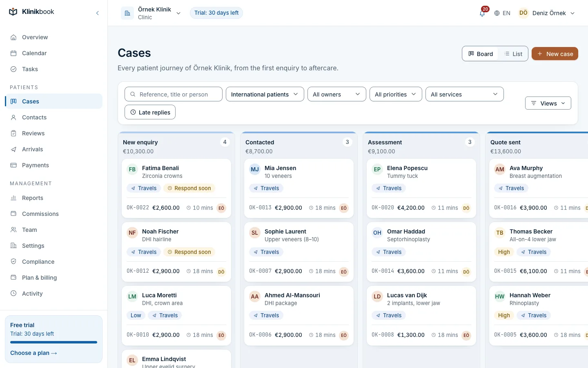Click the NF avatar on Noah Fischer card
588x368 pixels.
coord(132,233)
